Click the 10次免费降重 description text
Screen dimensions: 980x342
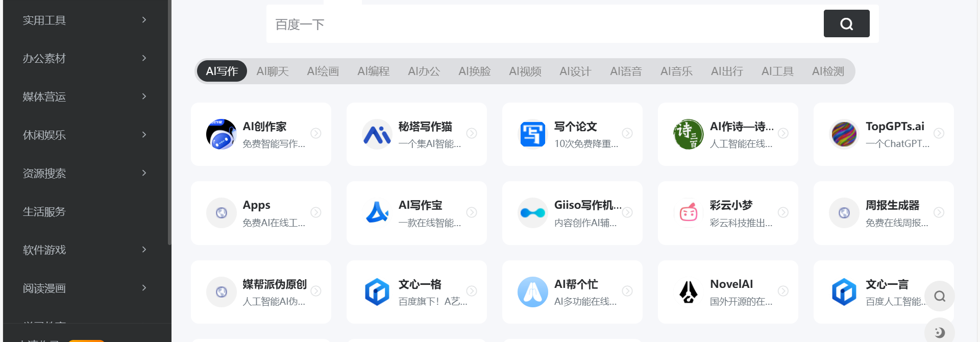pos(586,144)
